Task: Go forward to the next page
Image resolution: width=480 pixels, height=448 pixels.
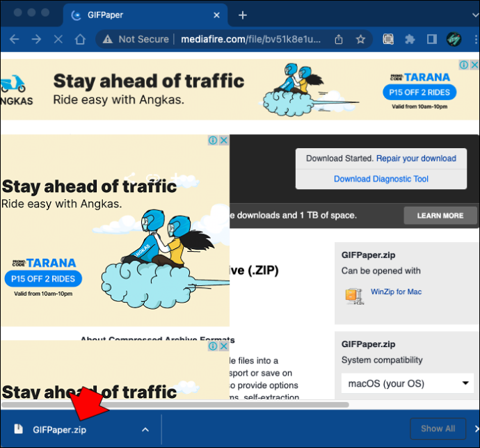Action: pos(36,39)
